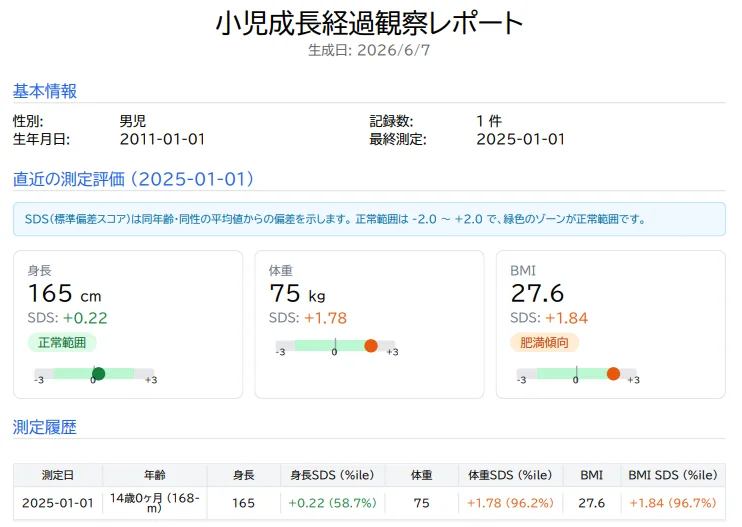Click the 体重 column header in table
Screen dimensions: 742x527
(421, 475)
